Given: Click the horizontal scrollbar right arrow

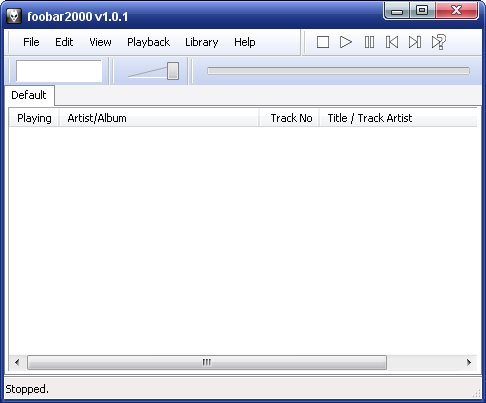Looking at the screenshot, I should [x=469, y=362].
